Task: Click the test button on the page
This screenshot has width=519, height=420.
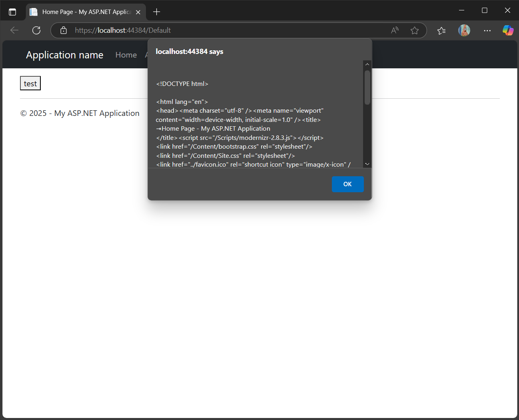Action: pyautogui.click(x=30, y=83)
